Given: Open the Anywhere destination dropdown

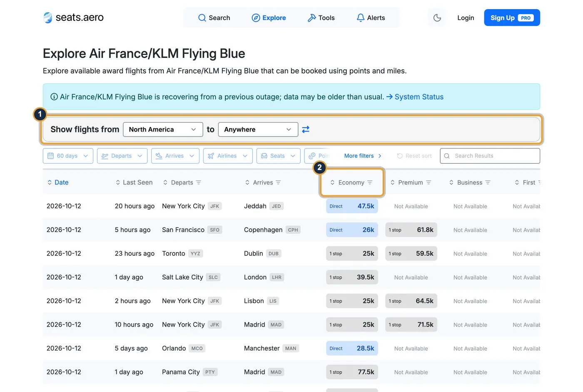Looking at the screenshot, I should click(x=258, y=130).
